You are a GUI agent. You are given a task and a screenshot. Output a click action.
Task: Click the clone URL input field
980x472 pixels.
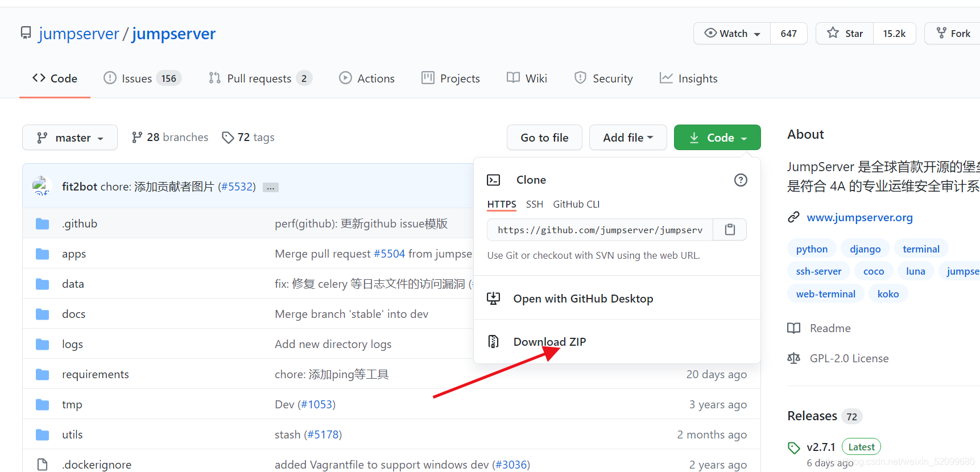600,230
